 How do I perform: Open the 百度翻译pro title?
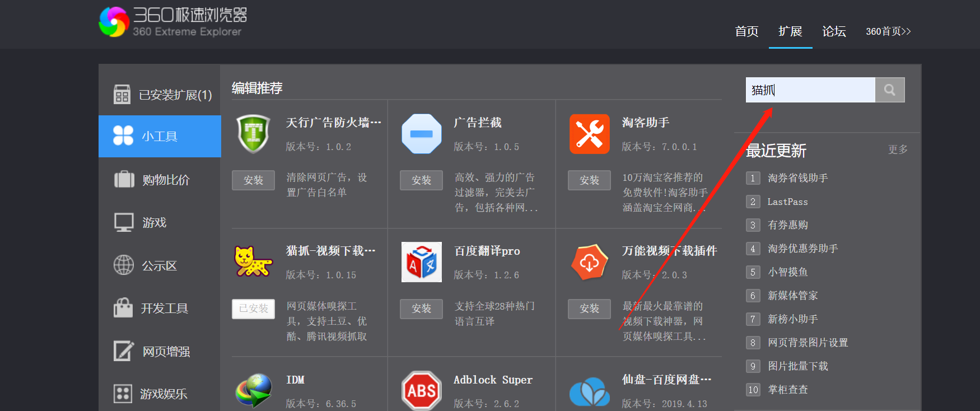[487, 251]
